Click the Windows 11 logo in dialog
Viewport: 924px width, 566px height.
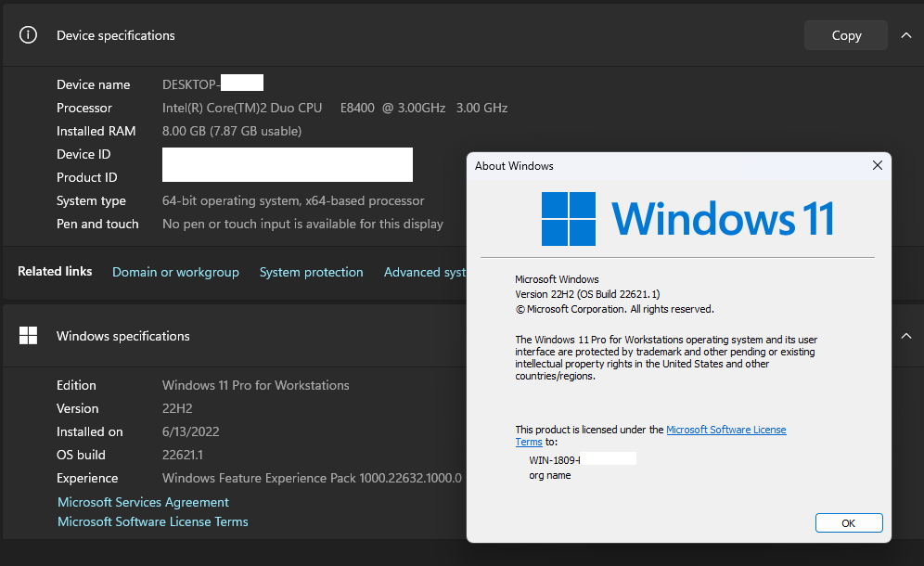[x=687, y=219]
